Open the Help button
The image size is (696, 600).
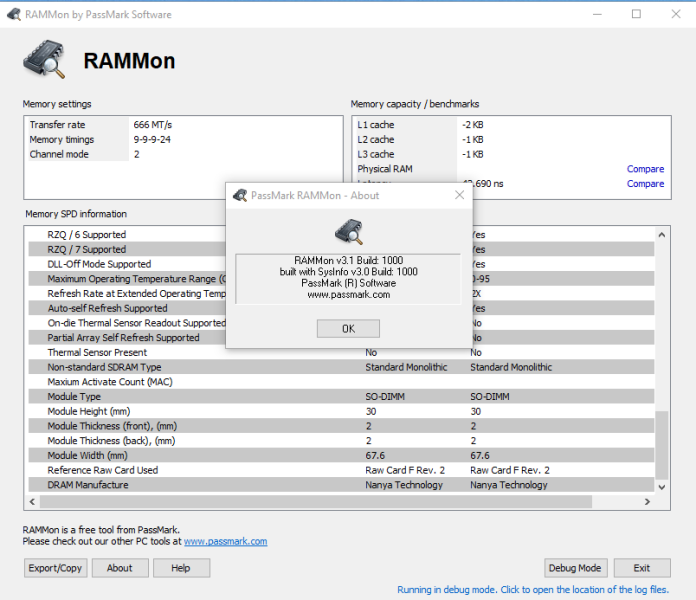tap(181, 568)
